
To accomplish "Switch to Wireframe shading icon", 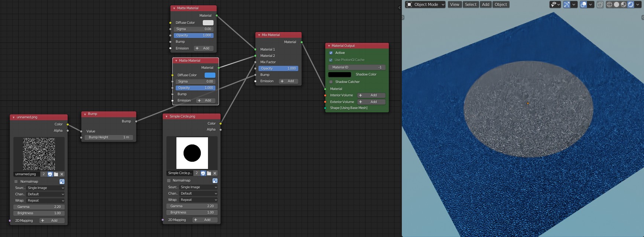I will 609,4.
